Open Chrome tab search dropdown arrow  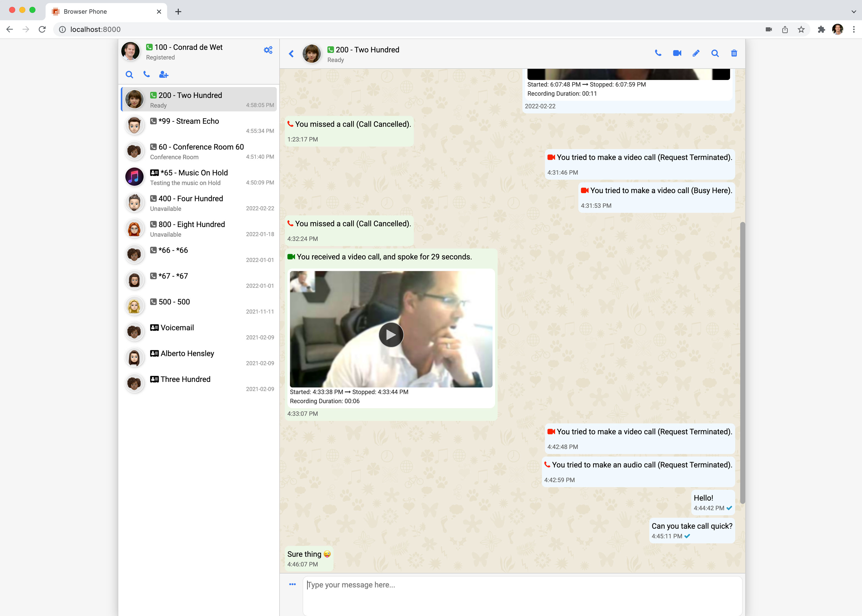click(854, 11)
